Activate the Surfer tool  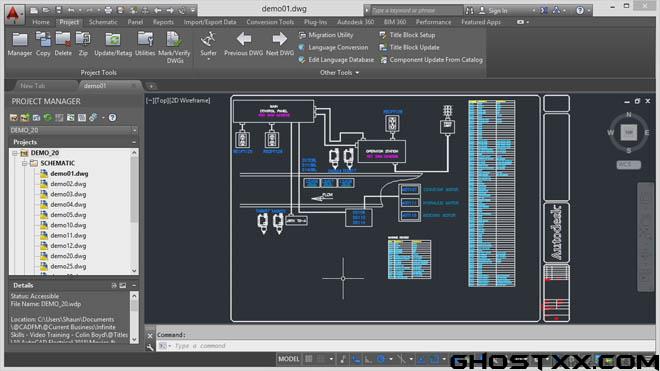point(208,44)
